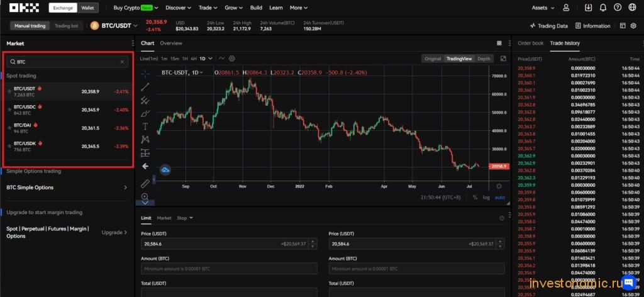The height and width of the screenshot is (297, 644).
Task: Select the pitchfork drawing tool
Action: (x=145, y=100)
